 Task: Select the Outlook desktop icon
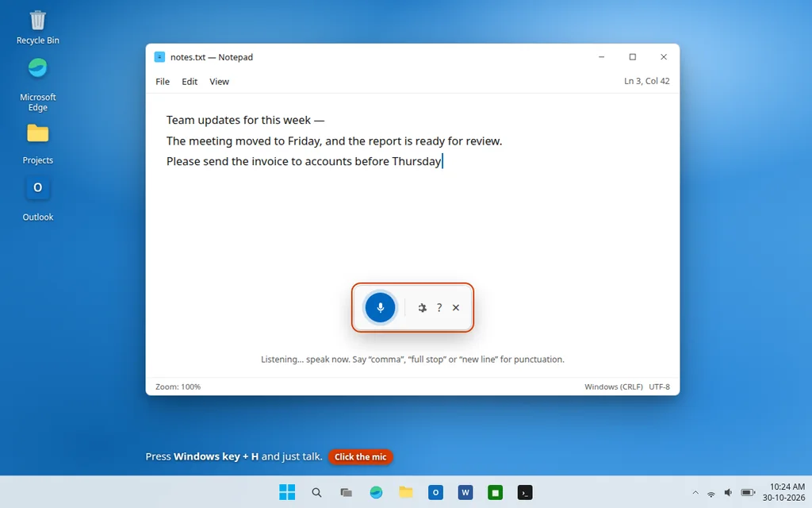38,199
